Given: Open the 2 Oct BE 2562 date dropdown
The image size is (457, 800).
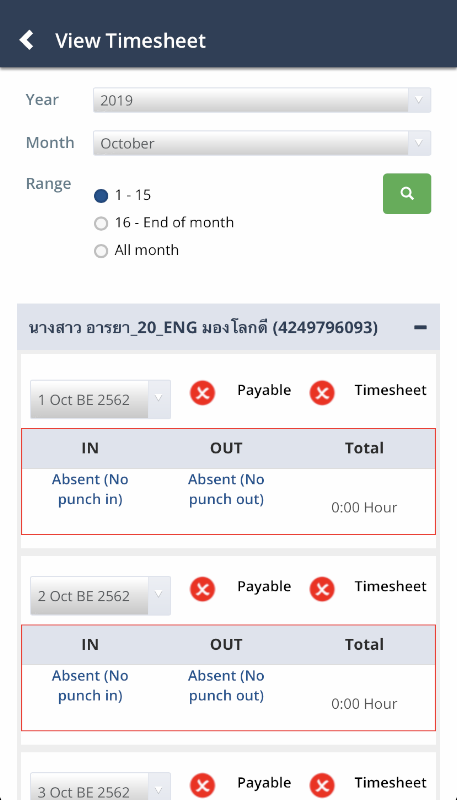Looking at the screenshot, I should point(100,596).
